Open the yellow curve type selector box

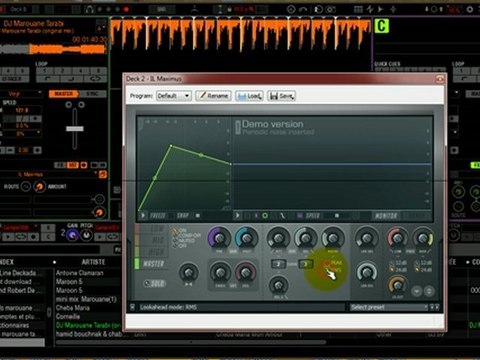pyautogui.click(x=306, y=264)
